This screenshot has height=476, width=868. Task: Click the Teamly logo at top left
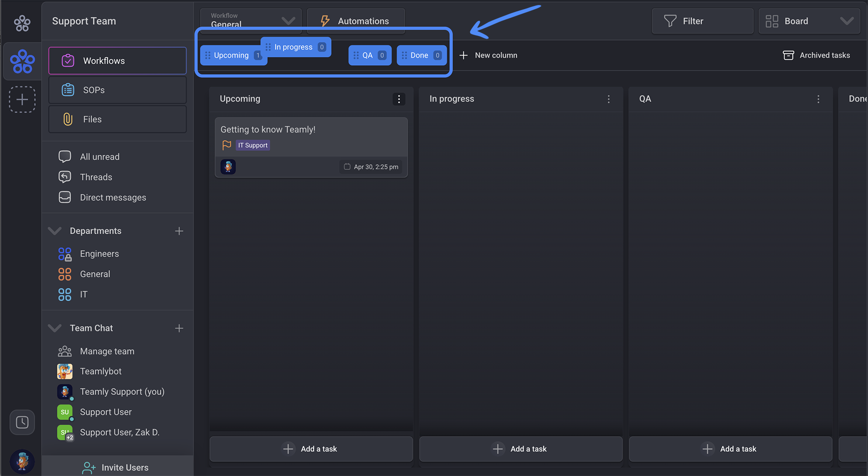tap(22, 23)
